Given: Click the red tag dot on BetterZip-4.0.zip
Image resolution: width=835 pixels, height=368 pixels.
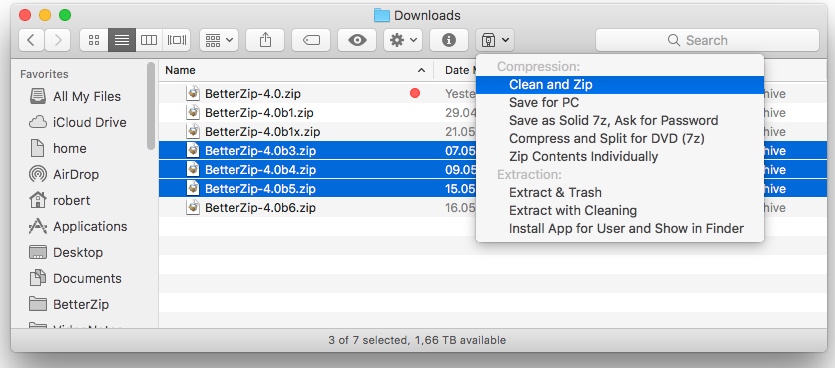Looking at the screenshot, I should 415,94.
